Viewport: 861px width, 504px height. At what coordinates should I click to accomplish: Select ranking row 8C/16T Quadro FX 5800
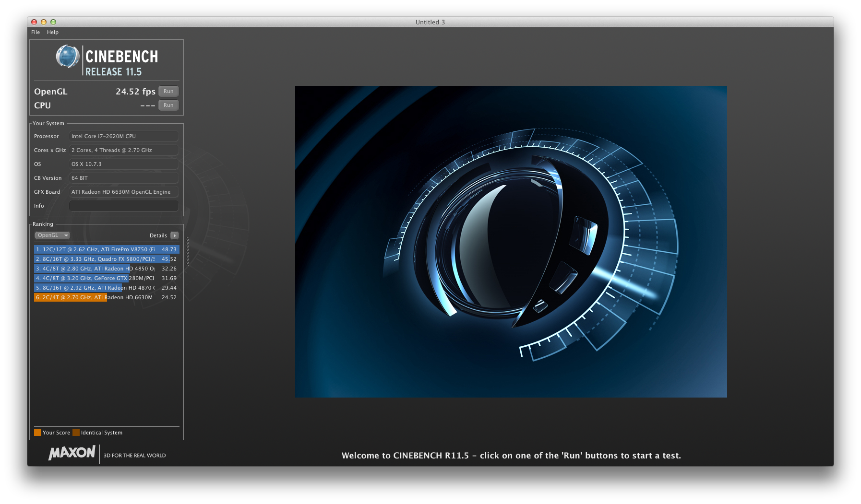[107, 259]
